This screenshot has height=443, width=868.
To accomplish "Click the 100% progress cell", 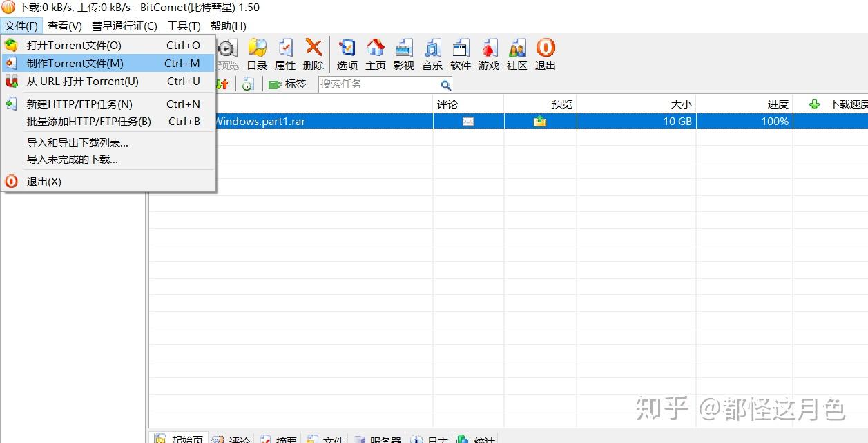I will click(744, 122).
